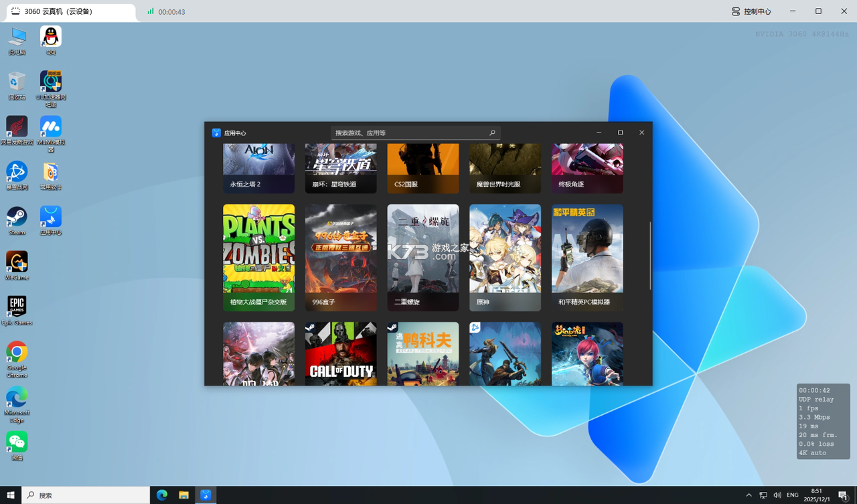The image size is (857, 504).
Task: Open the Windows Start menu
Action: [x=11, y=495]
